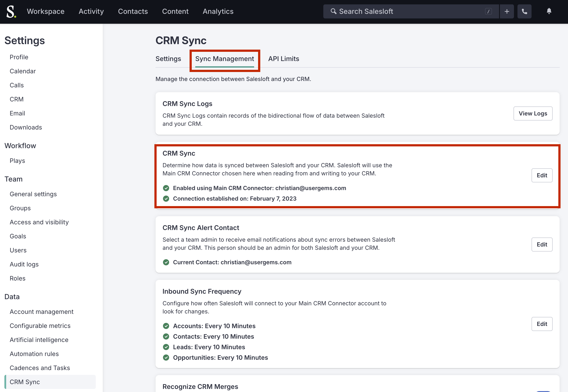Click the CRM Sync Alert Contact heading
568x392 pixels.
[201, 228]
